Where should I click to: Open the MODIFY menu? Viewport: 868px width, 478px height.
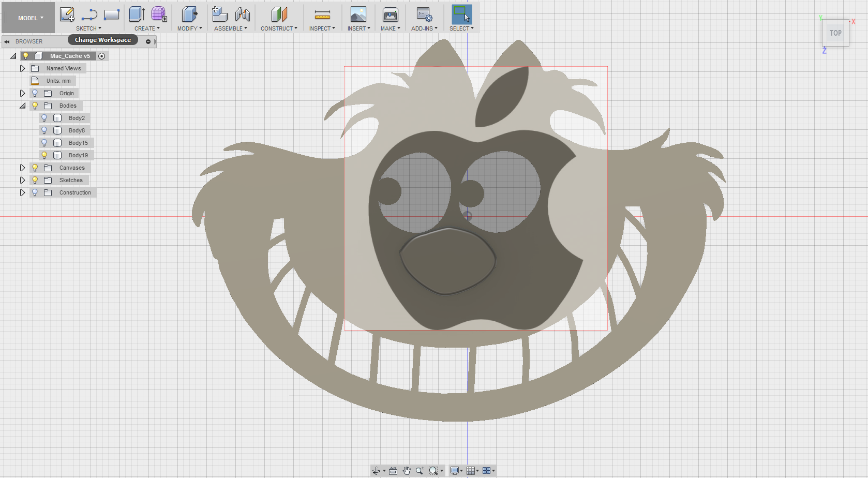189,28
